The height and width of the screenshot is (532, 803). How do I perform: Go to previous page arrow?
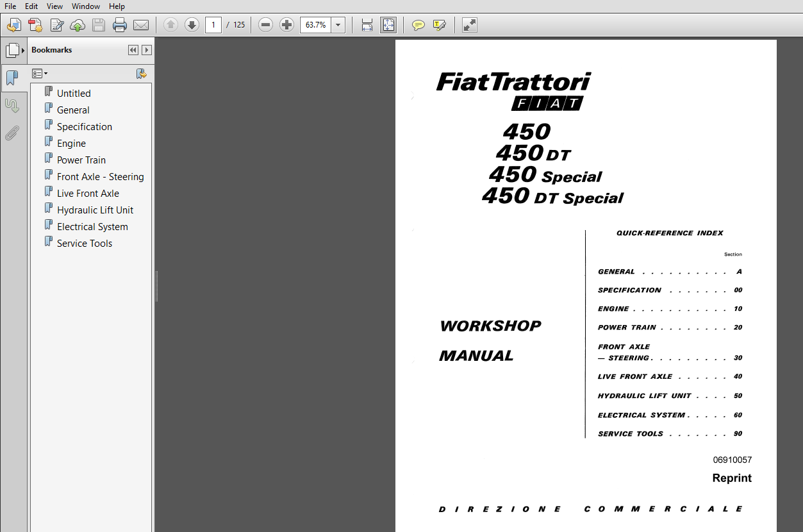point(170,25)
